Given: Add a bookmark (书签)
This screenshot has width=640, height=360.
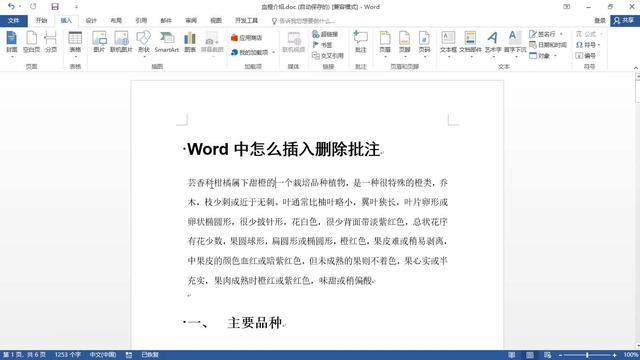Looking at the screenshot, I should click(322, 45).
